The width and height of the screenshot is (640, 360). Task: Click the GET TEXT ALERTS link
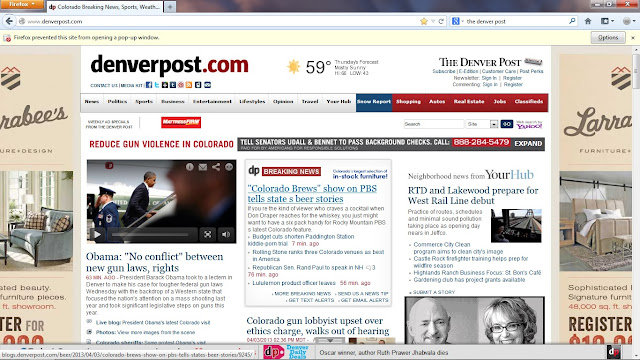(311, 300)
